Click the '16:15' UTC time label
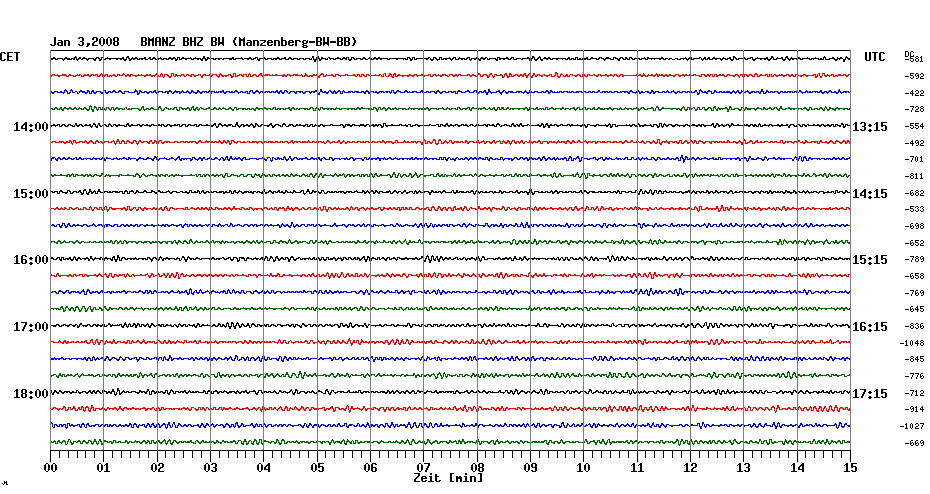This screenshot has height=494, width=930. (870, 327)
